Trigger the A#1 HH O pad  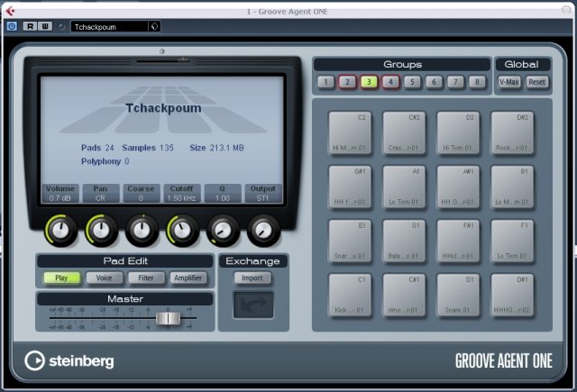tap(458, 187)
